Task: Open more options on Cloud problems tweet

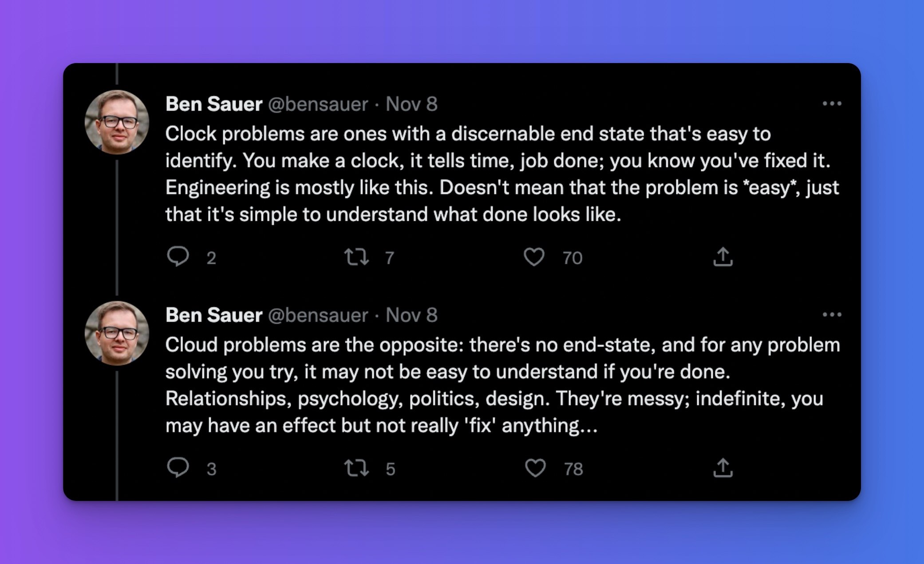Action: click(832, 314)
